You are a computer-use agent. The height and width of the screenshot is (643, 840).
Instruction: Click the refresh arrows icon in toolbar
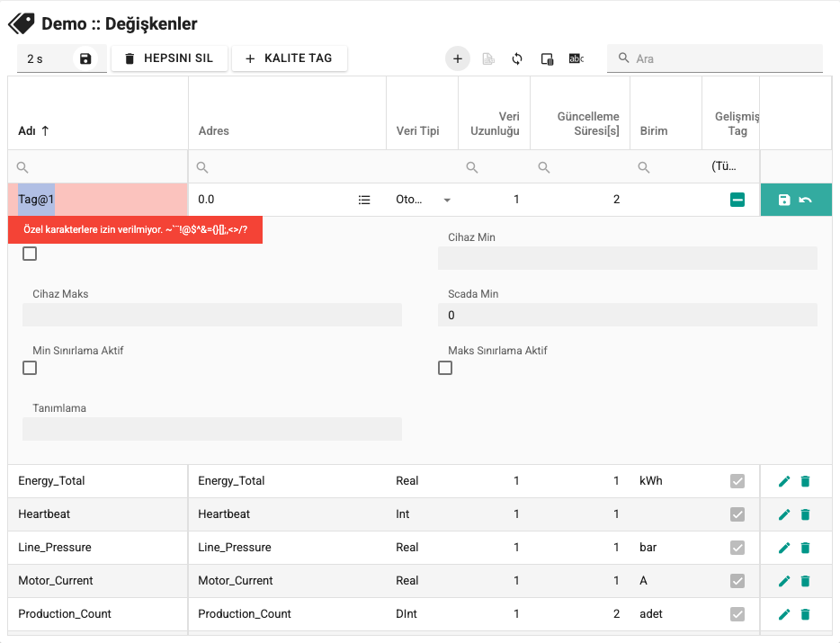[x=517, y=59]
